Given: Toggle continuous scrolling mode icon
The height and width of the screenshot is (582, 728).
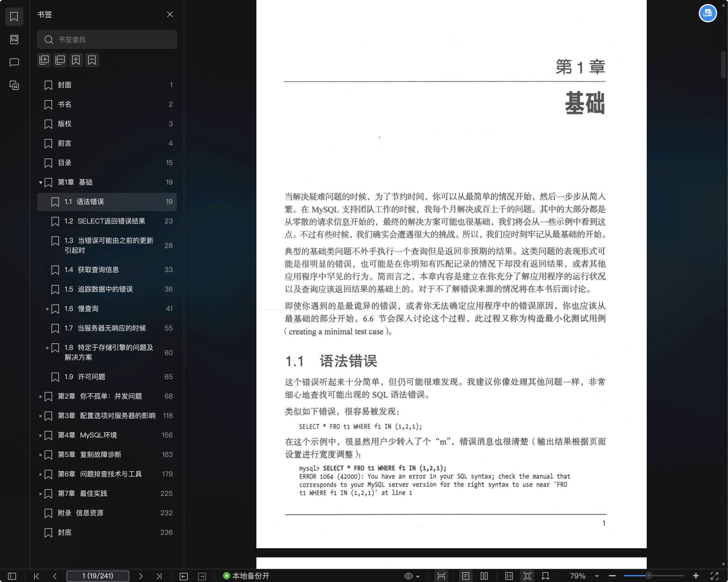Looking at the screenshot, I should [441, 576].
